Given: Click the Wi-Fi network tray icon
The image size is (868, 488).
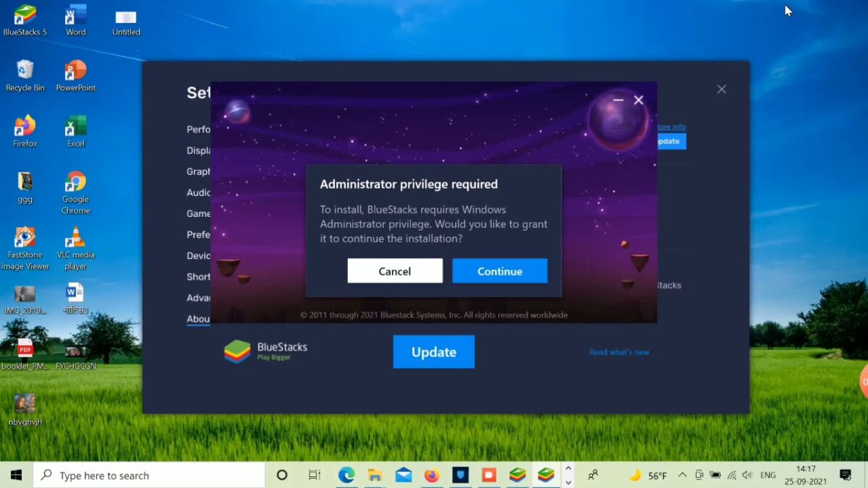Looking at the screenshot, I should [x=731, y=475].
